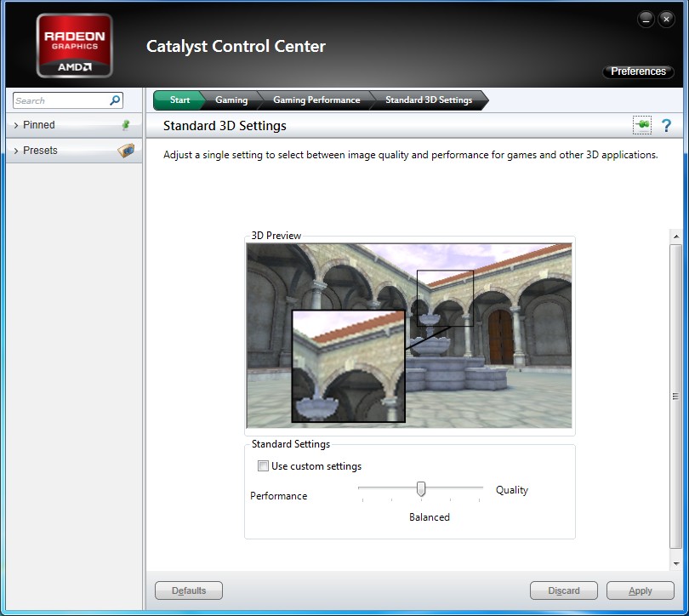Navigate to the Gaming breadcrumb

231,100
